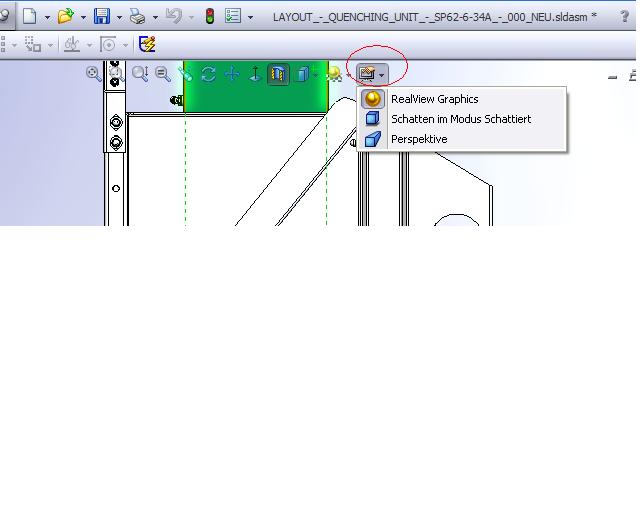Click the Normal To view icon
The image size is (640, 512).
(x=255, y=74)
